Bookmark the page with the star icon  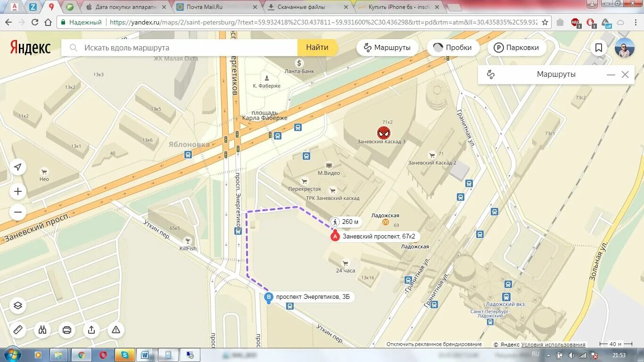point(545,22)
